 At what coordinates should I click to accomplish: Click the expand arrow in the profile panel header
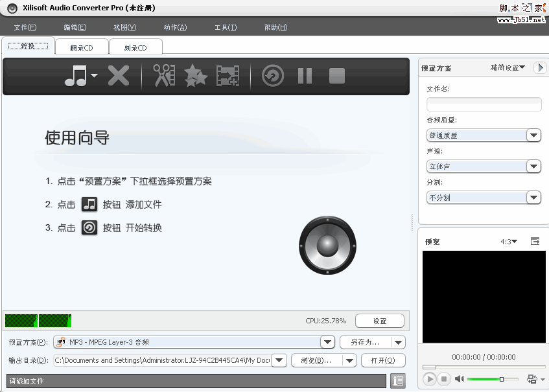pos(540,67)
